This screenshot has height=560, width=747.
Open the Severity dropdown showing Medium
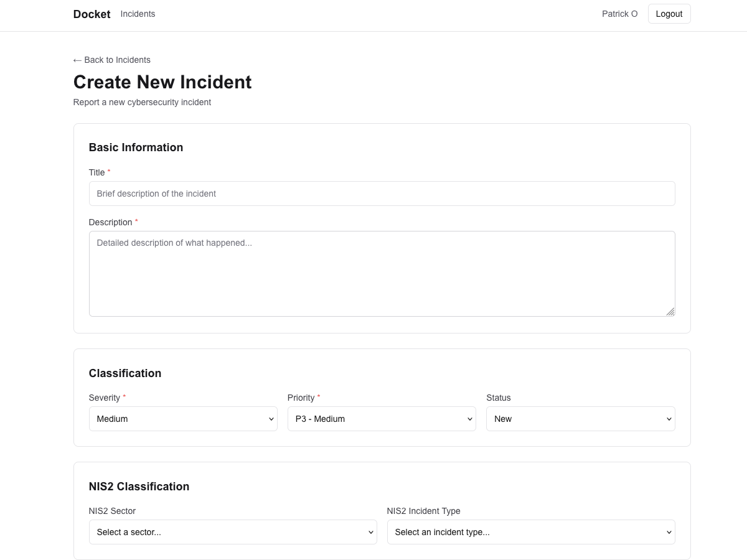pos(183,419)
